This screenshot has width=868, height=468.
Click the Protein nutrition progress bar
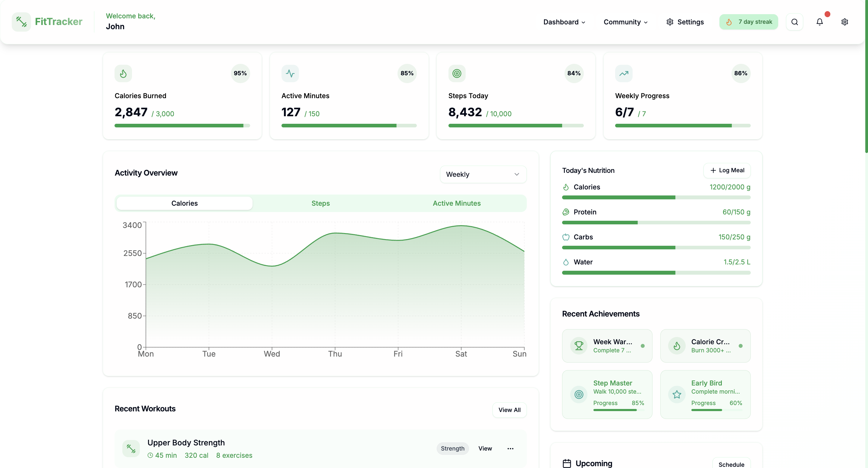(656, 223)
